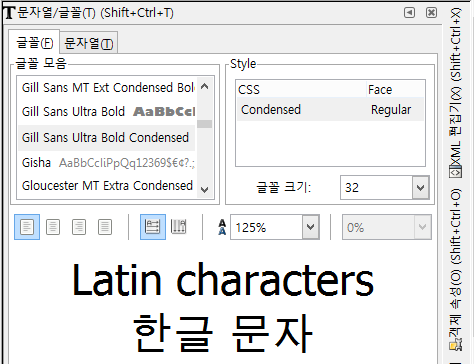Open the 125% line spacing dropdown
This screenshot has height=364, width=474.
click(311, 227)
